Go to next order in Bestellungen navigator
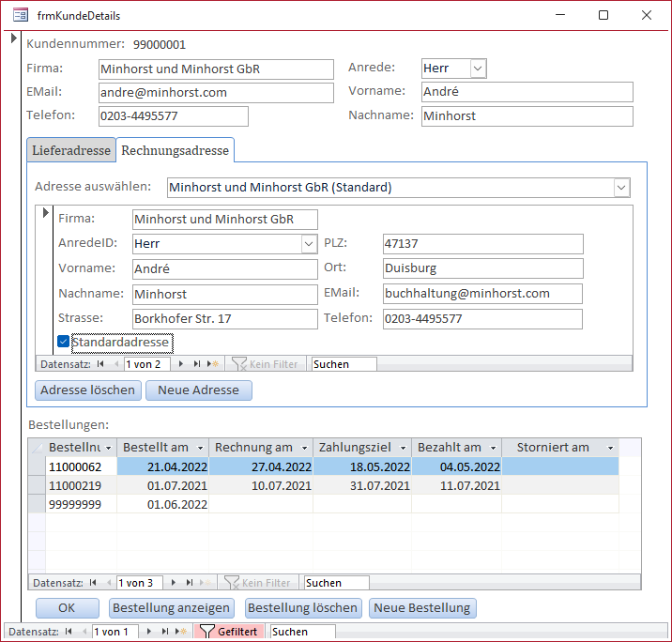The height and width of the screenshot is (642, 672). (x=173, y=583)
